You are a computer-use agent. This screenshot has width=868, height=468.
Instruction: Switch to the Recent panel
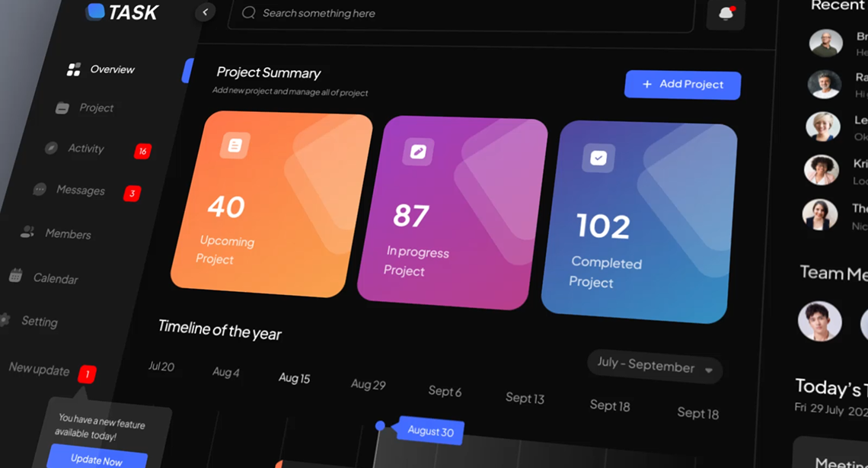pos(836,6)
